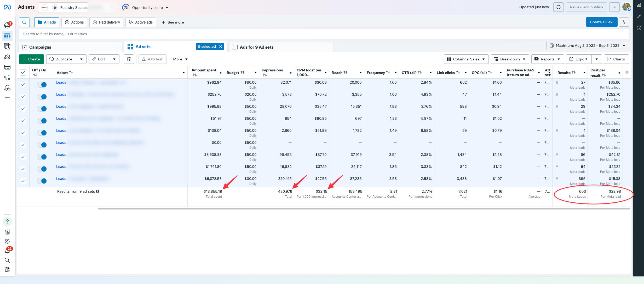The width and height of the screenshot is (644, 284).
Task: Open the date range selector
Action: [588, 46]
